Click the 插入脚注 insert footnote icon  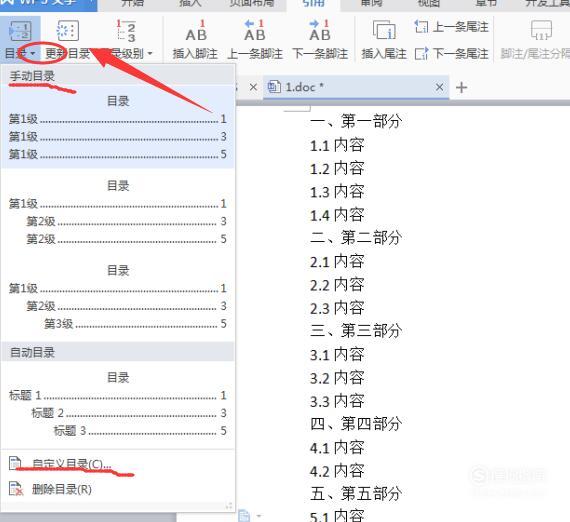tap(196, 31)
